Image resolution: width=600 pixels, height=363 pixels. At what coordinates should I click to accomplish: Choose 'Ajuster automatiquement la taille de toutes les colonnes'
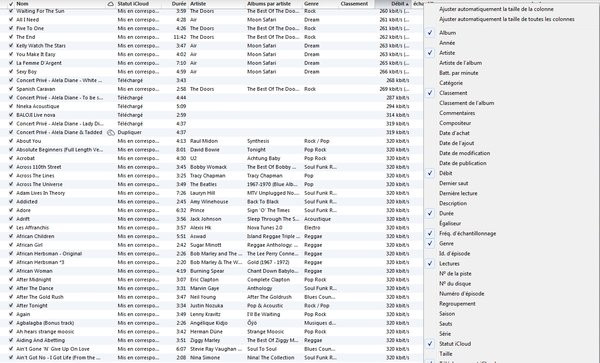pos(506,19)
